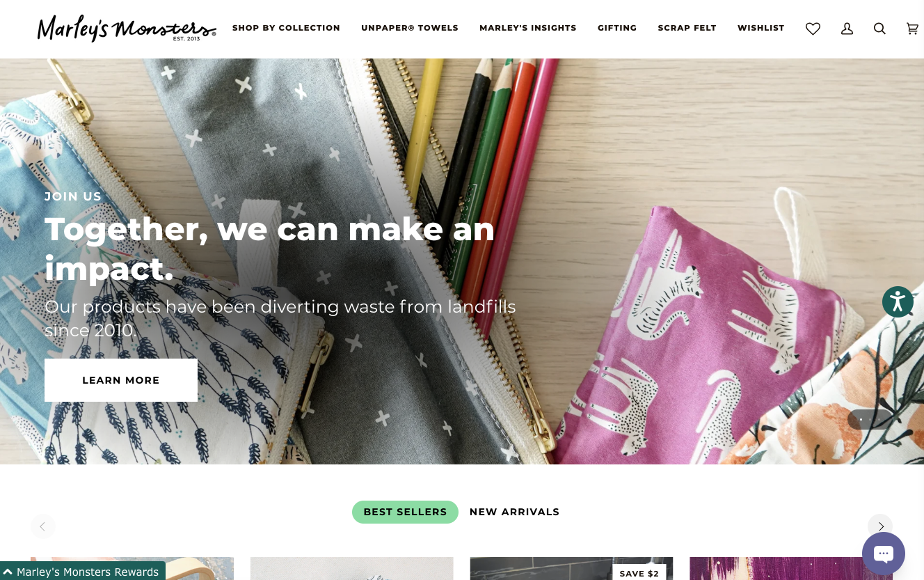Open the Shop By Collection menu
This screenshot has height=580, width=924.
(x=286, y=28)
